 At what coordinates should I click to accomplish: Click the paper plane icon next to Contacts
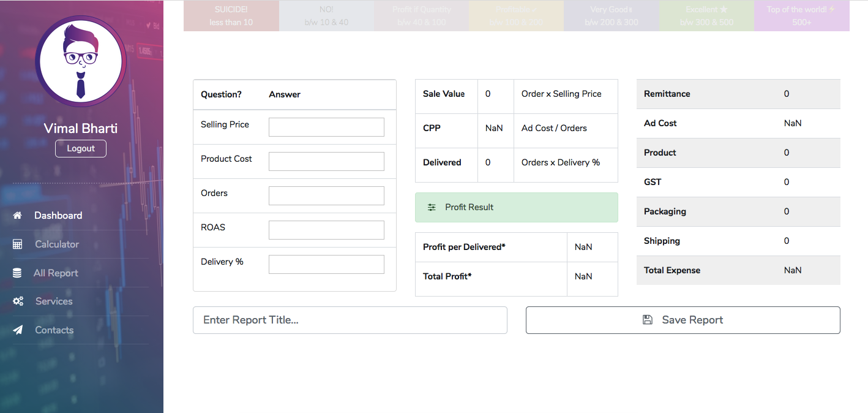17,330
